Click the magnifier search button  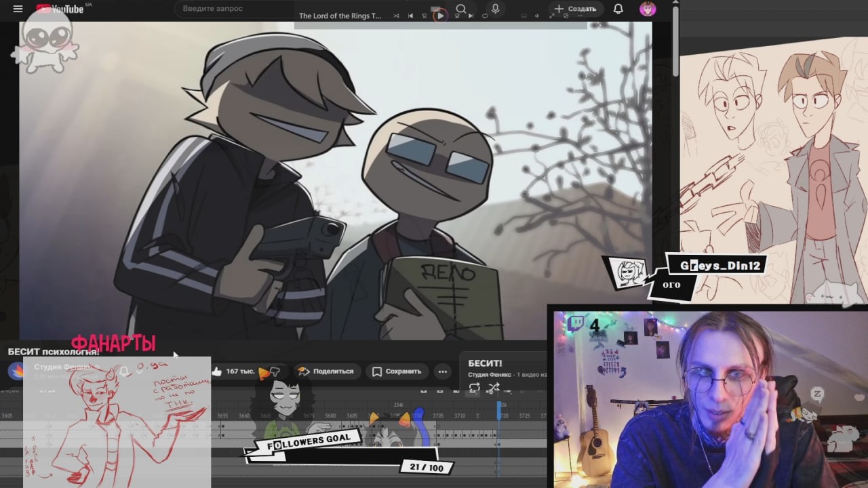[x=461, y=9]
